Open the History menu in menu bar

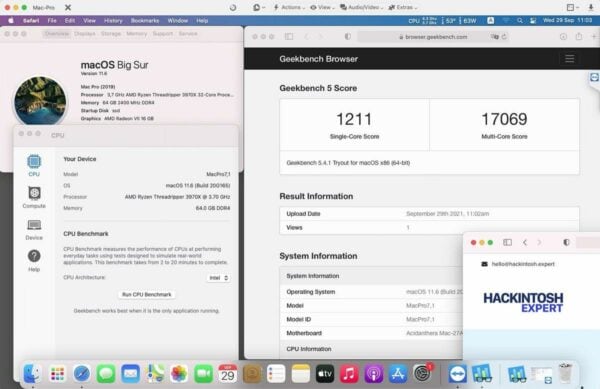113,21
